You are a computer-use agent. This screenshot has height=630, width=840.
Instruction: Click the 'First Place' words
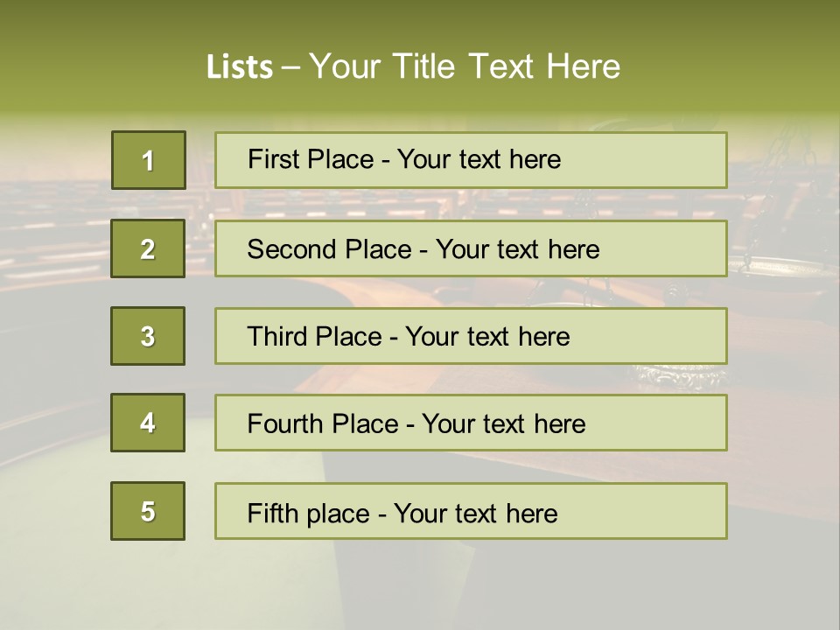tap(311, 159)
